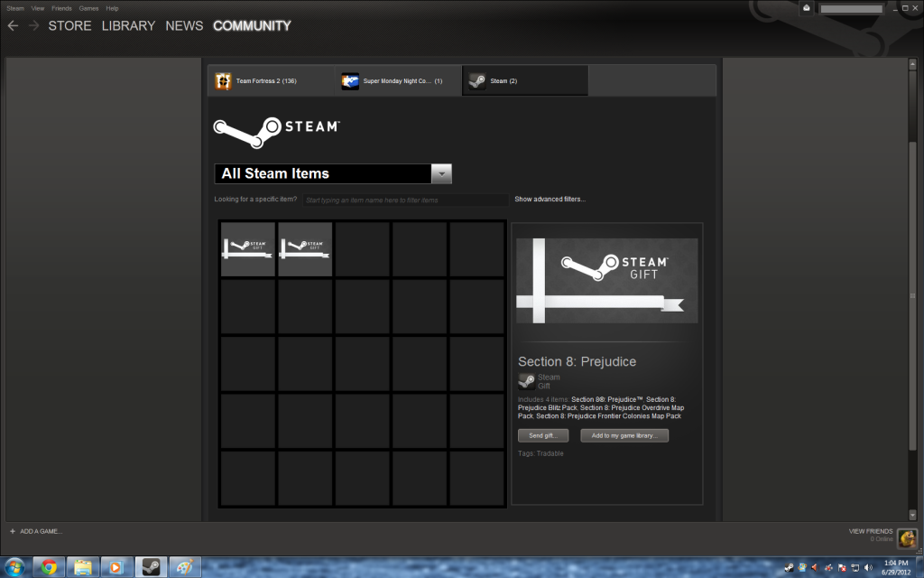The image size is (924, 578).
Task: Launch Google Chrome from the taskbar
Action: [x=49, y=567]
